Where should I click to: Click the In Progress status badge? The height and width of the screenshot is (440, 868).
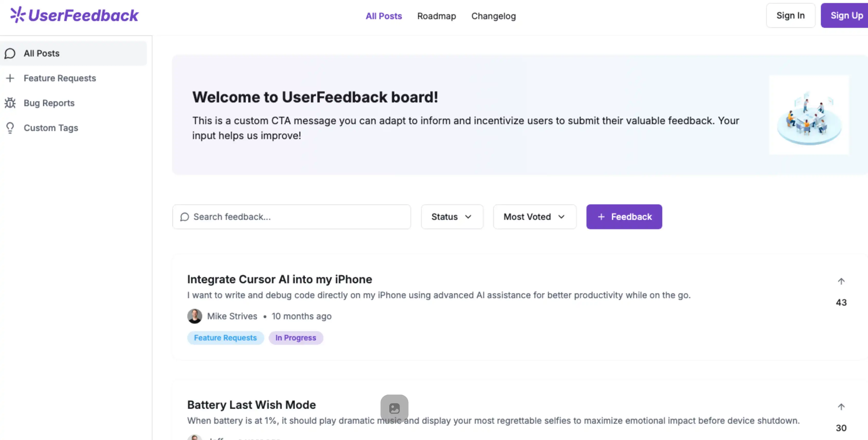295,338
